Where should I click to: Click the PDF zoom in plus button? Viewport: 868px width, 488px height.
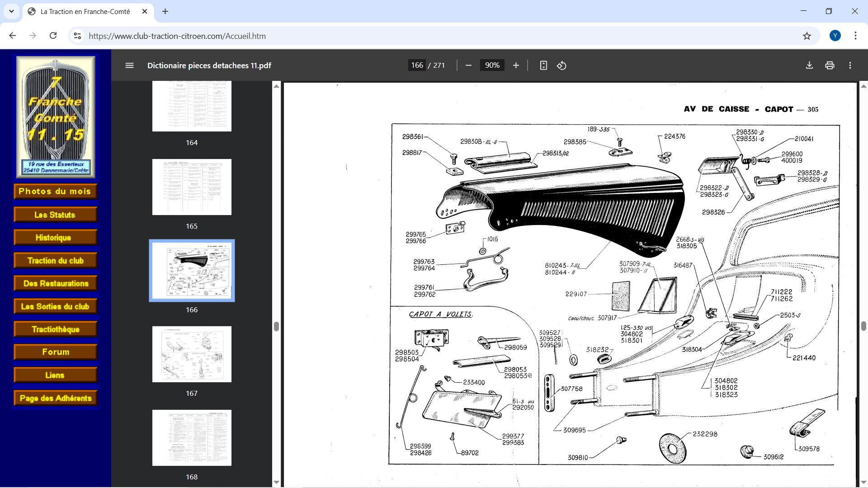[516, 66]
